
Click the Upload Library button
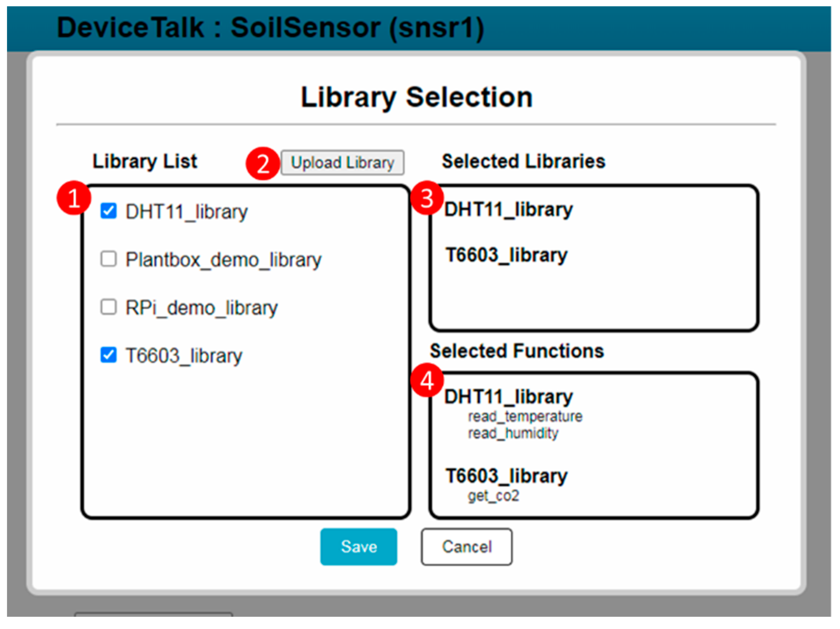pos(342,163)
